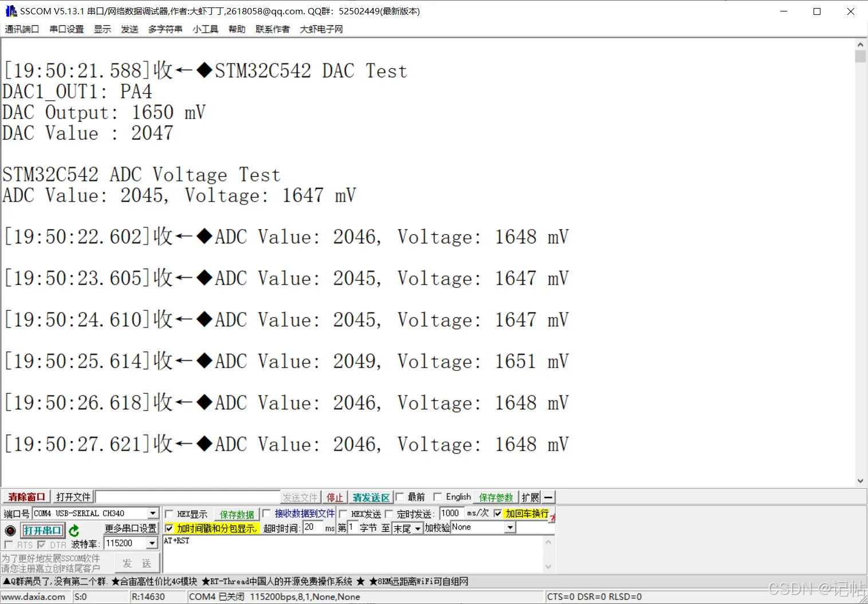Click the 清除窗口 button
Screen dimensions: 868x604
pyautogui.click(x=26, y=497)
